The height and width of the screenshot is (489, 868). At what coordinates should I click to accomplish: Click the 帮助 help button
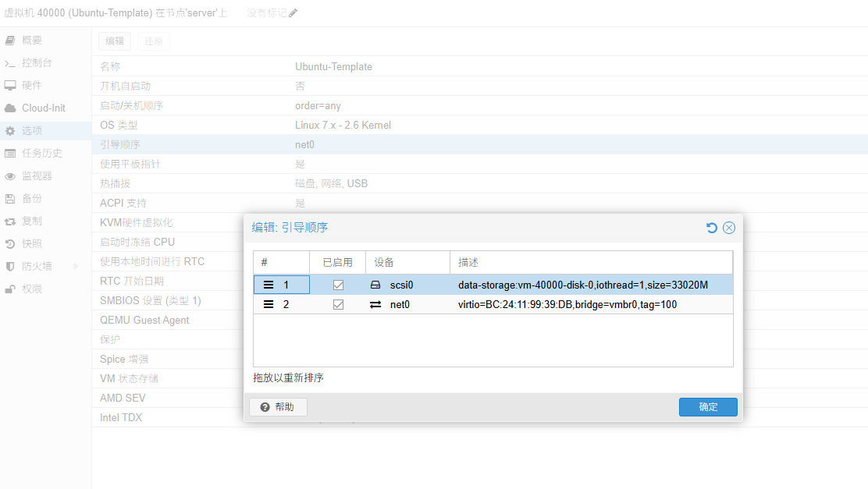pyautogui.click(x=278, y=407)
